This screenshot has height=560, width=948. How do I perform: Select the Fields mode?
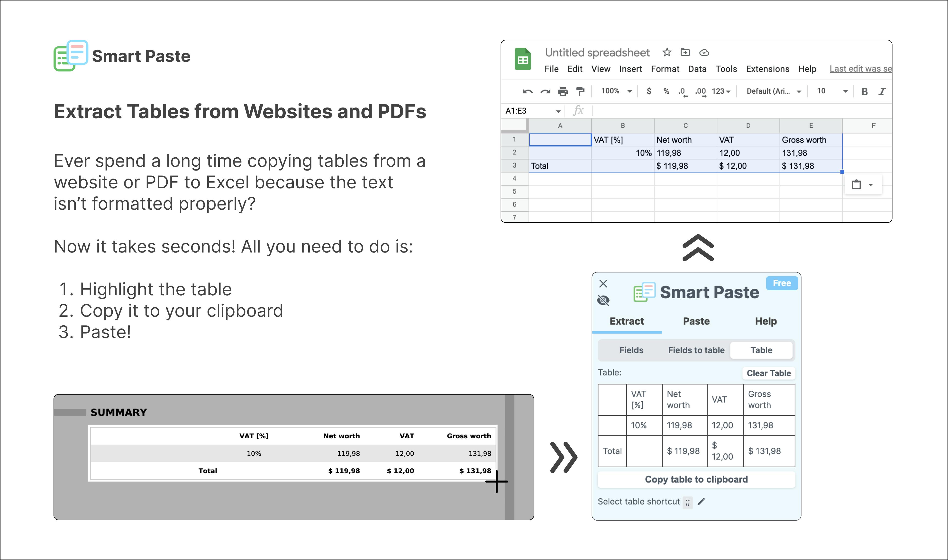(x=631, y=350)
